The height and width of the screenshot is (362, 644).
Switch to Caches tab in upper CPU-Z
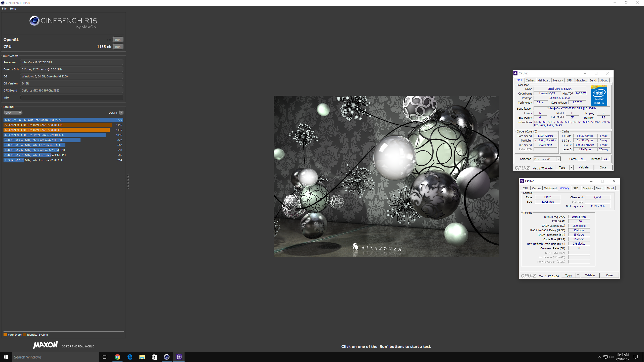[530, 80]
